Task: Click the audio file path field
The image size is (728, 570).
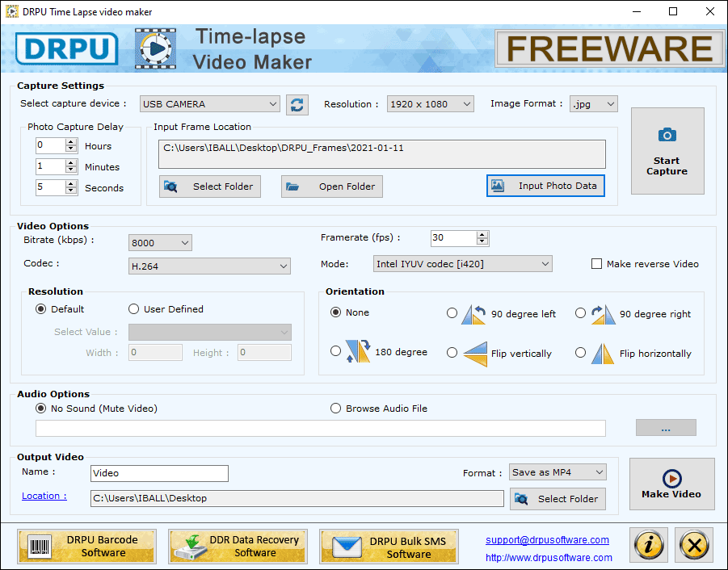Action: click(x=320, y=428)
